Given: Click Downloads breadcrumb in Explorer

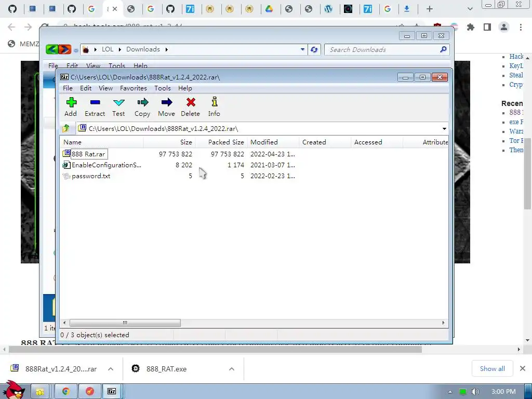Looking at the screenshot, I should [x=143, y=49].
